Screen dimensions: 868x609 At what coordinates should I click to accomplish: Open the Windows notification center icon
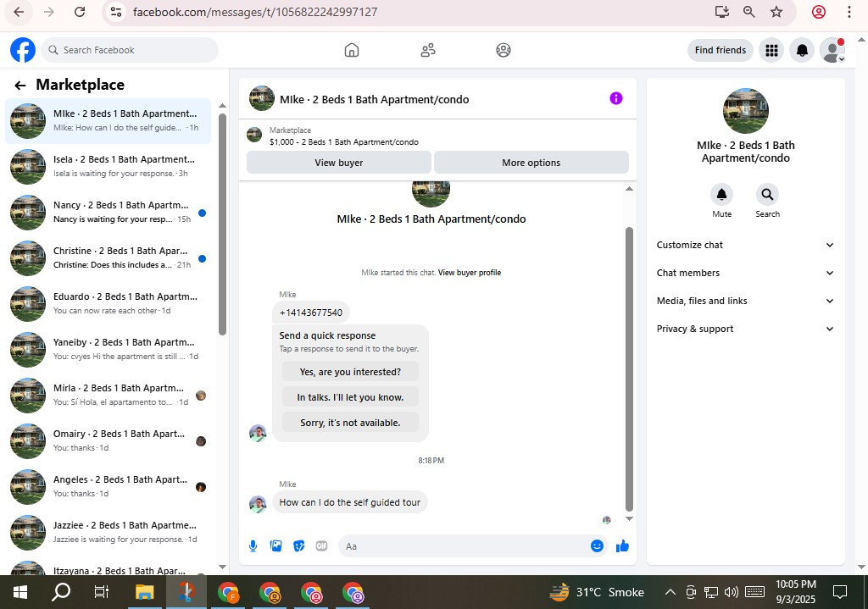(x=840, y=592)
